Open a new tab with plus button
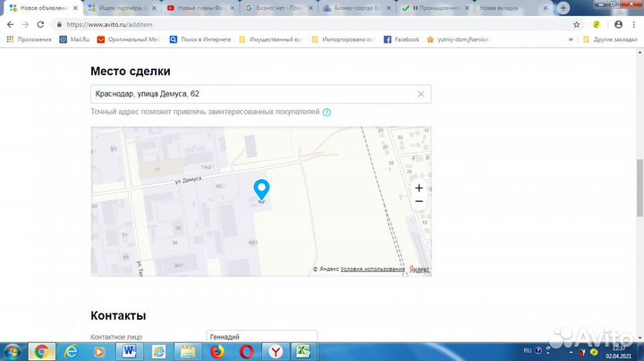 563,8
